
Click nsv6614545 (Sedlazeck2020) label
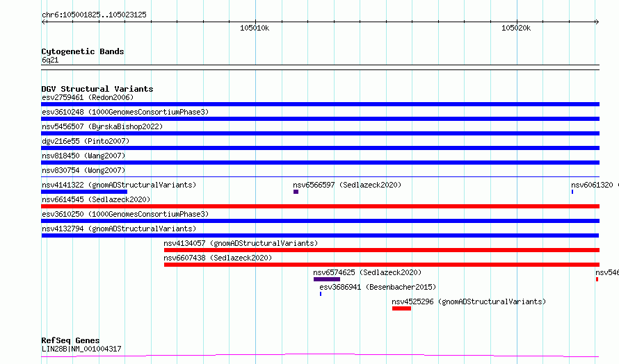[96, 199]
